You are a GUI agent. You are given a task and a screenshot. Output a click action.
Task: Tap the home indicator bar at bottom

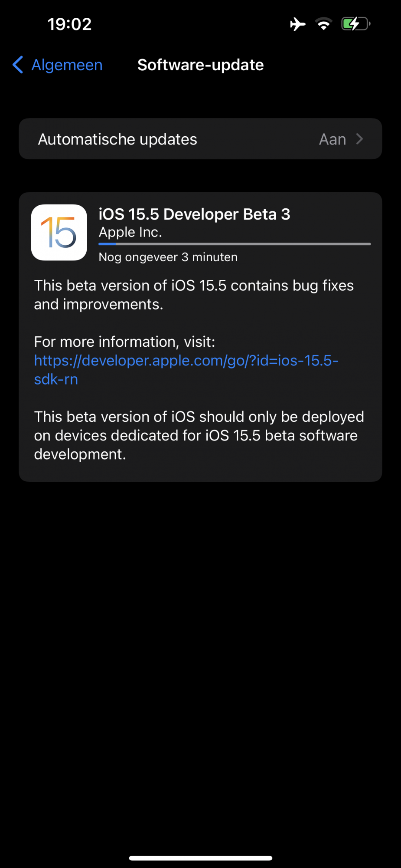200,858
